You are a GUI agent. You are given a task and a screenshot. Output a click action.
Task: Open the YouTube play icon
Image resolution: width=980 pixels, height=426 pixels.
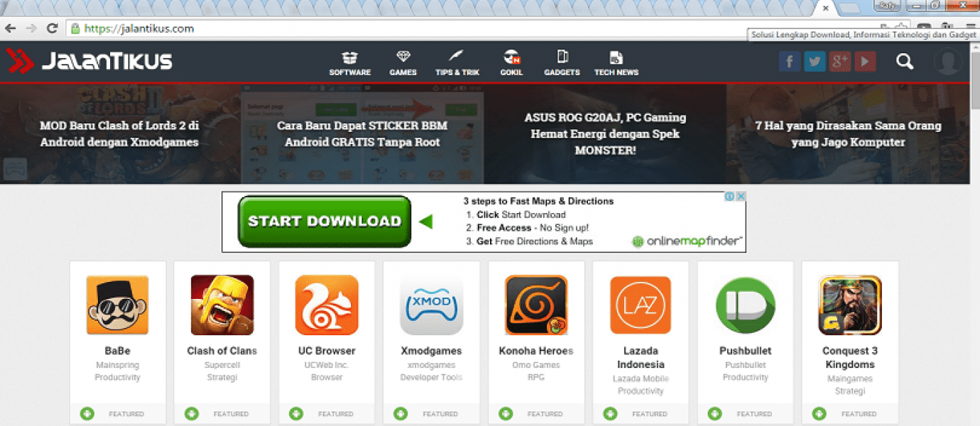[x=865, y=62]
